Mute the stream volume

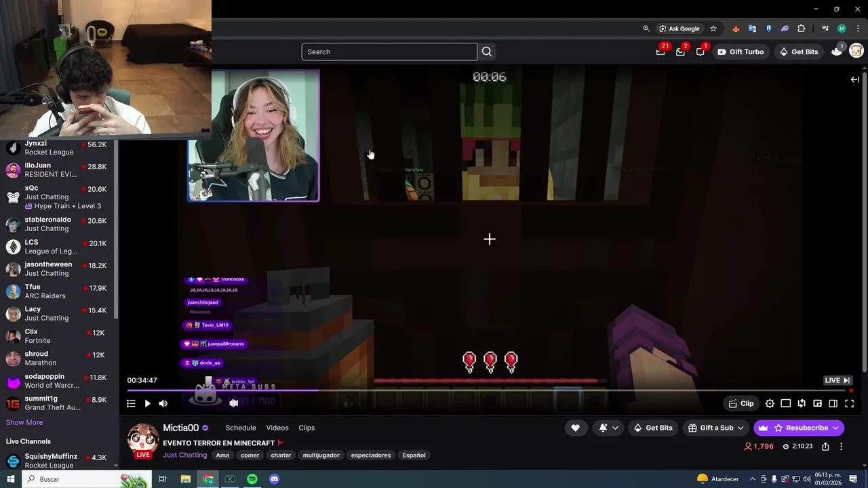163,403
